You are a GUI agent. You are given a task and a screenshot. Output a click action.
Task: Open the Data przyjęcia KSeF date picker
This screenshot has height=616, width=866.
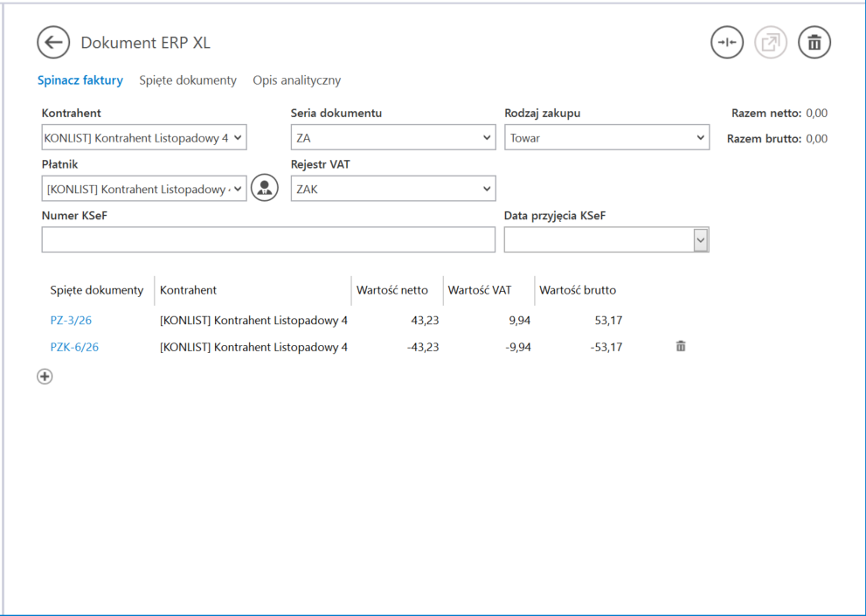700,240
